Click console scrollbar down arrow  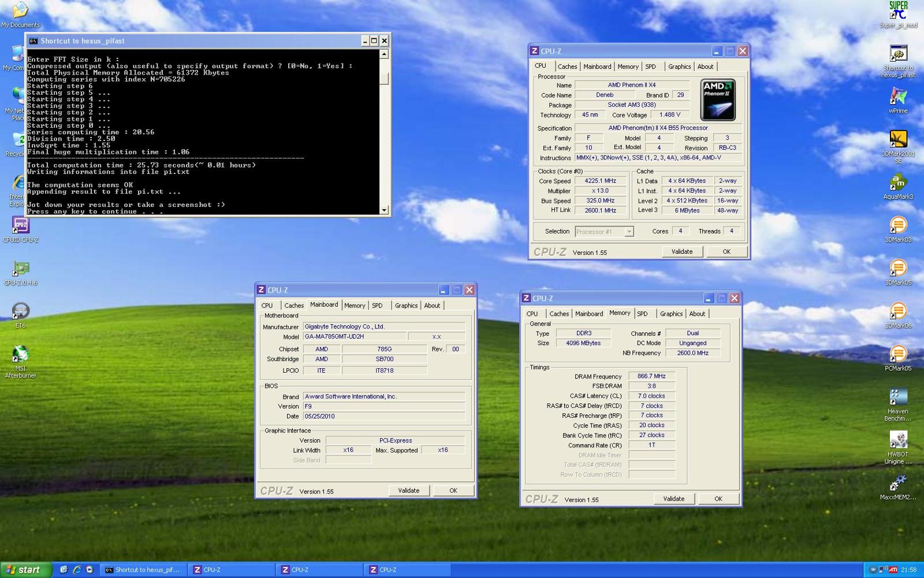[x=384, y=210]
